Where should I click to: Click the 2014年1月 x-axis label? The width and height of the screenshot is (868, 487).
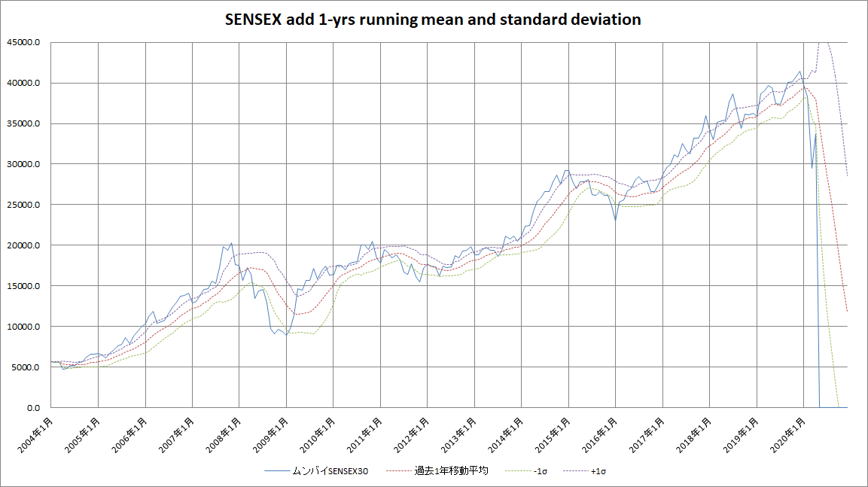(506, 436)
